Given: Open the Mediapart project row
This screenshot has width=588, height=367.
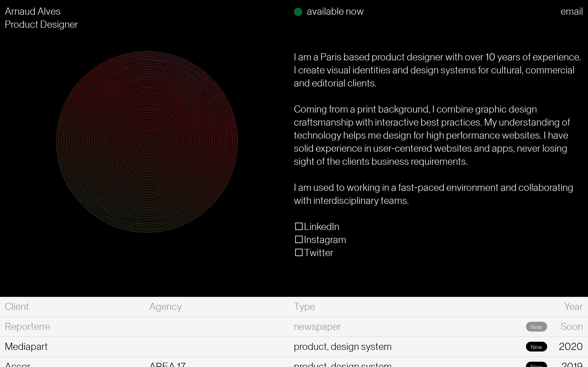Looking at the screenshot, I should click(26, 347).
